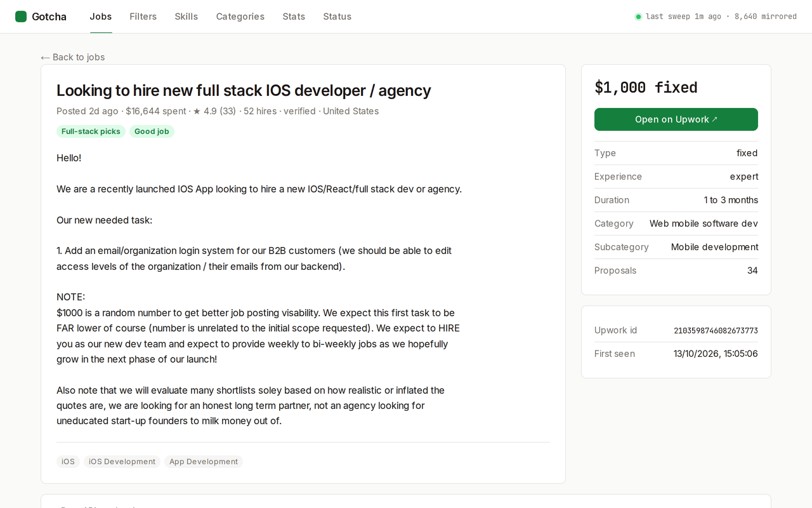Screen dimensions: 812x508
Task: Click the App Development skill chip
Action: [x=204, y=462]
